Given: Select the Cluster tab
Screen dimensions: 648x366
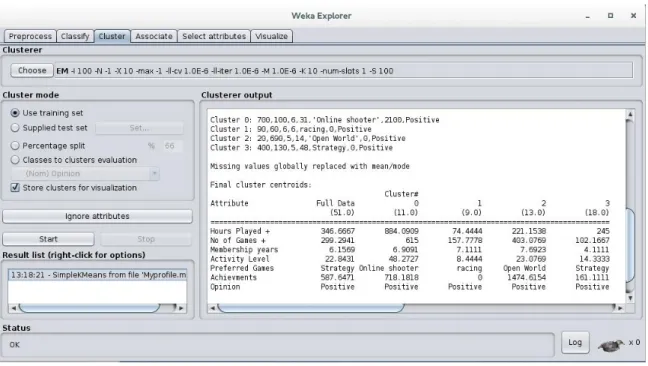Looking at the screenshot, I should click(x=112, y=36).
